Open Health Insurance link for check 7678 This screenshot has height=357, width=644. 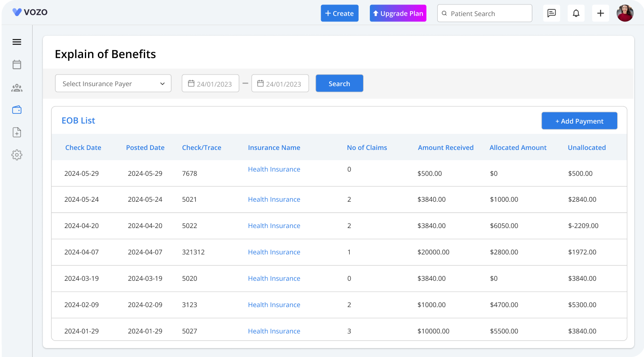point(274,169)
